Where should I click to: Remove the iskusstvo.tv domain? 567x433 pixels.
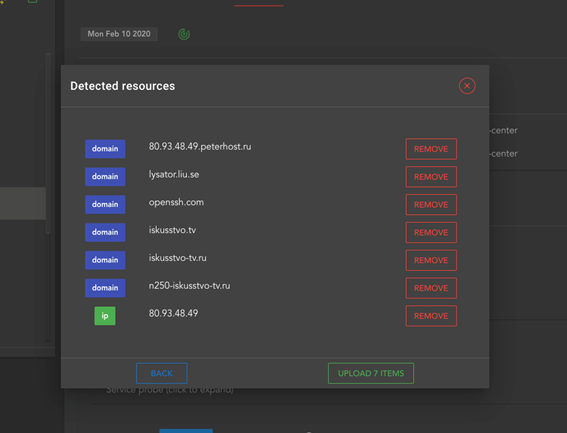431,233
